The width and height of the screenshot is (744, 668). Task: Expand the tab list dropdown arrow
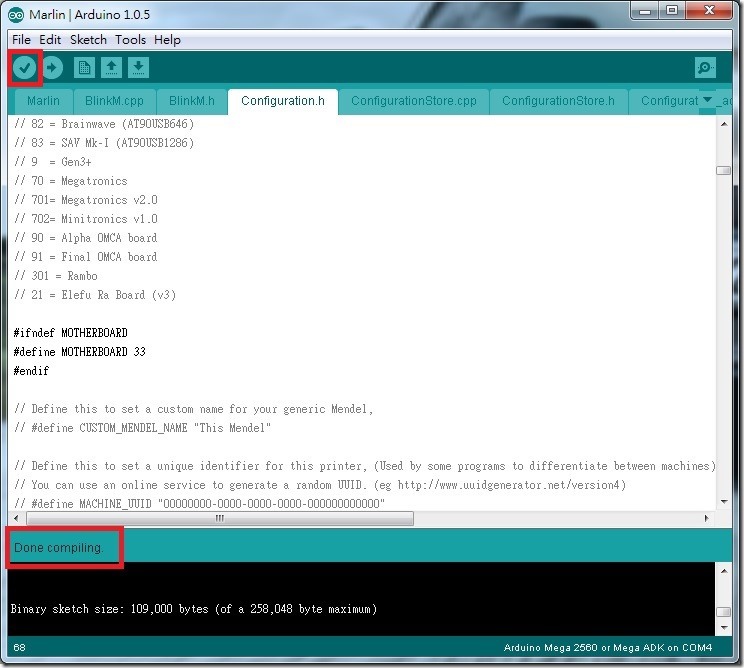(707, 100)
